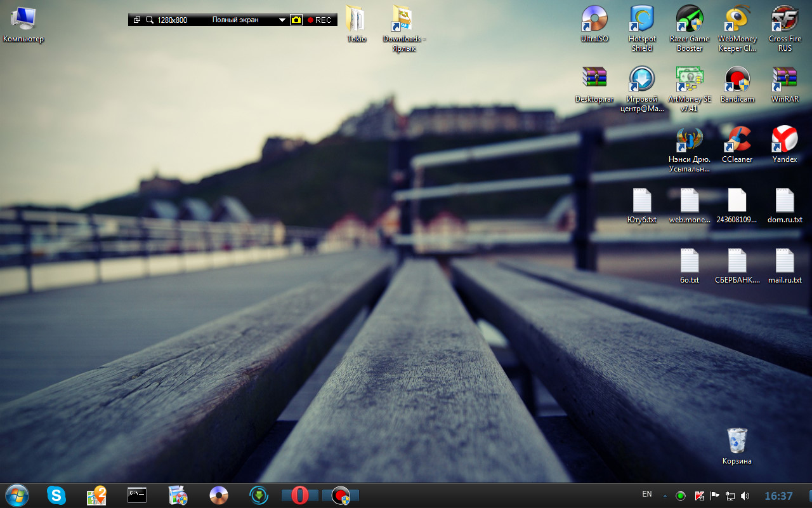Image resolution: width=812 pixels, height=508 pixels.
Task: Open the Downloads - Ярлык shortcut
Action: [x=404, y=29]
